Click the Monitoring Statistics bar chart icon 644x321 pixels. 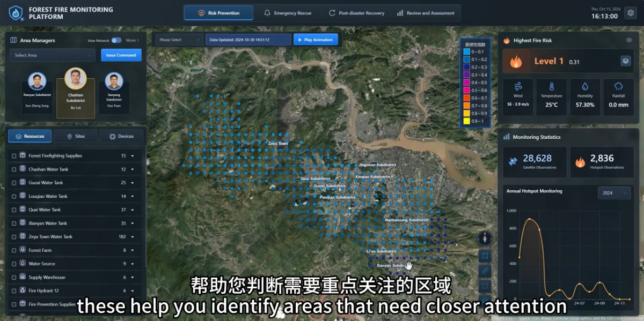coord(506,137)
